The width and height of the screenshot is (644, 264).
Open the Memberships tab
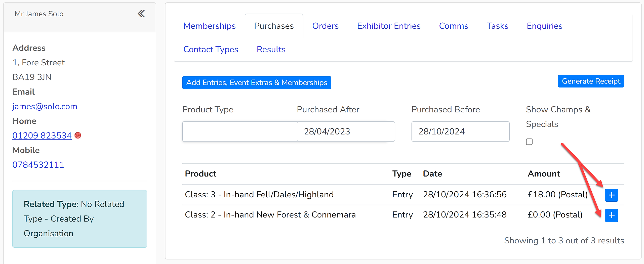tap(209, 26)
